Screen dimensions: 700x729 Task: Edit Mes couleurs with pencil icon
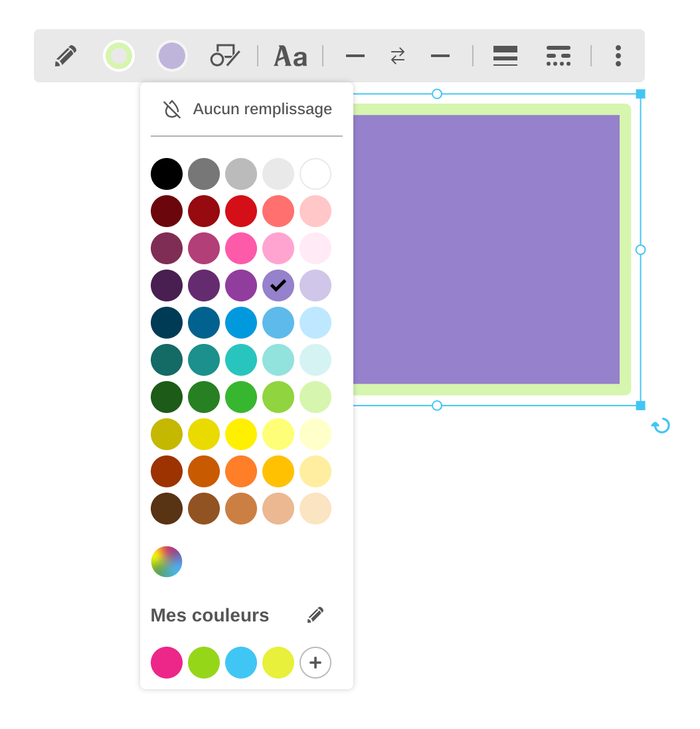coord(315,615)
